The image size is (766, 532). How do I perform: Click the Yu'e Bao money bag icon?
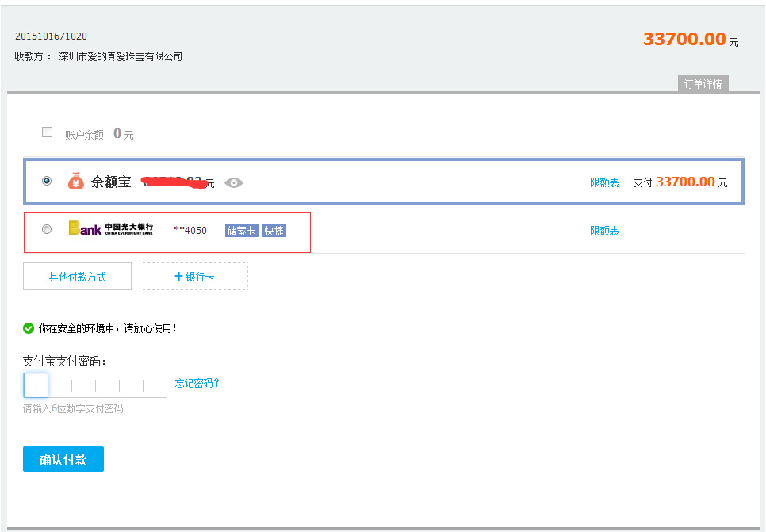click(x=75, y=182)
